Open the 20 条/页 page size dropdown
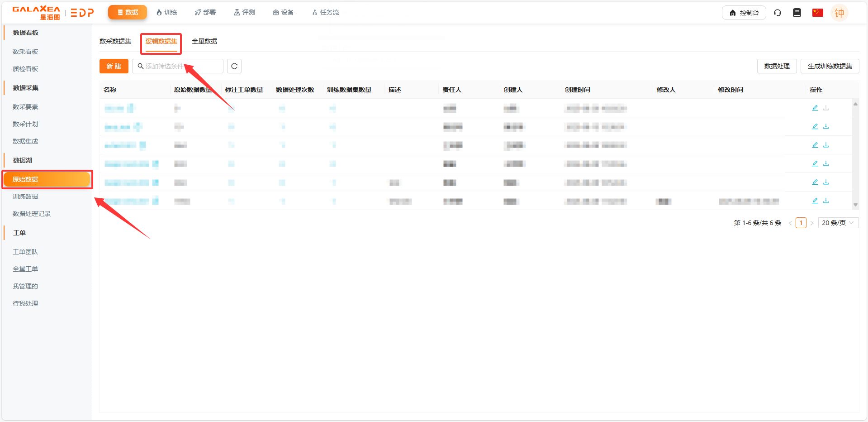The image size is (868, 422). point(838,223)
